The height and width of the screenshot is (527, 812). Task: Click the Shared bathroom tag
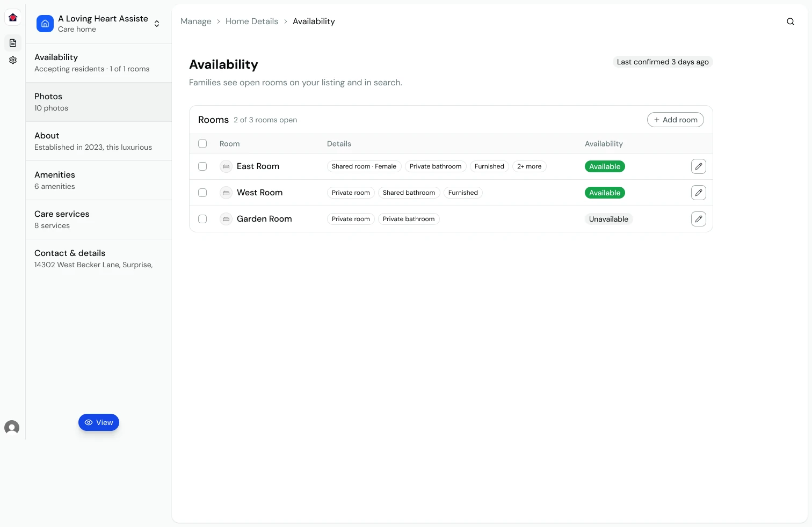click(409, 193)
